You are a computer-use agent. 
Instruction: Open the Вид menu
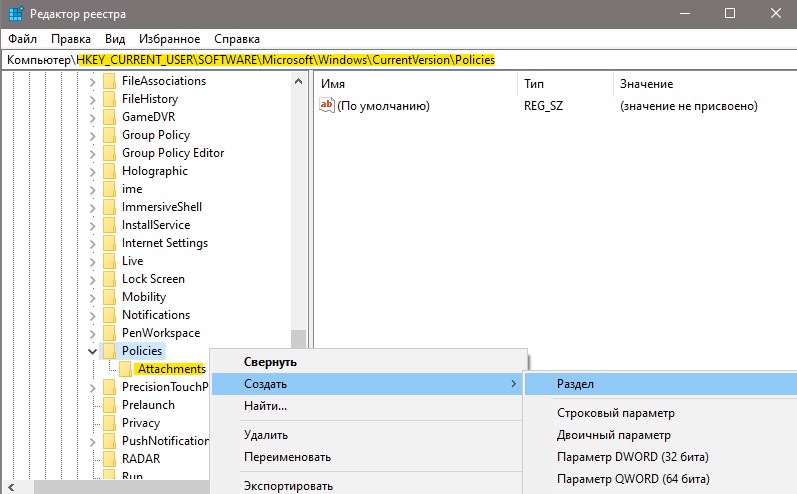click(x=115, y=39)
